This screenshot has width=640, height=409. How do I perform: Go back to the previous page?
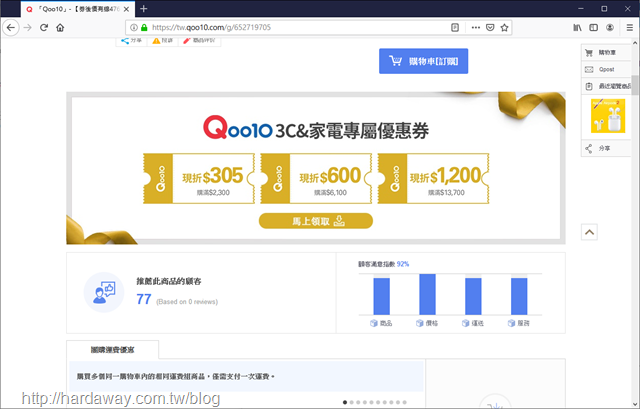coord(11,28)
